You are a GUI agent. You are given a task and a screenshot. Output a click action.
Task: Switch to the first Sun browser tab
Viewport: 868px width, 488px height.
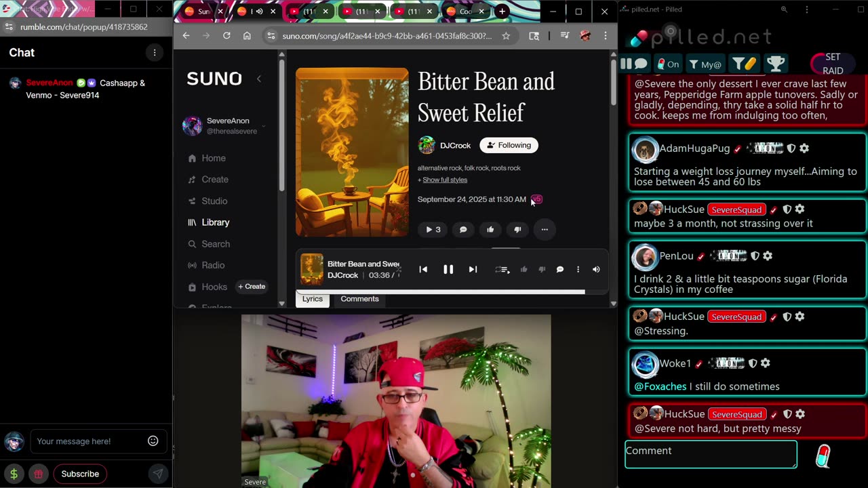(203, 12)
